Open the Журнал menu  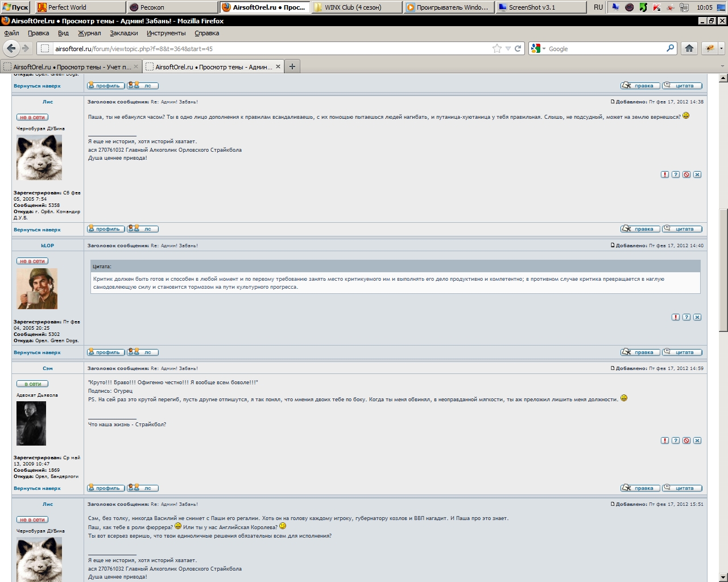pyautogui.click(x=89, y=33)
